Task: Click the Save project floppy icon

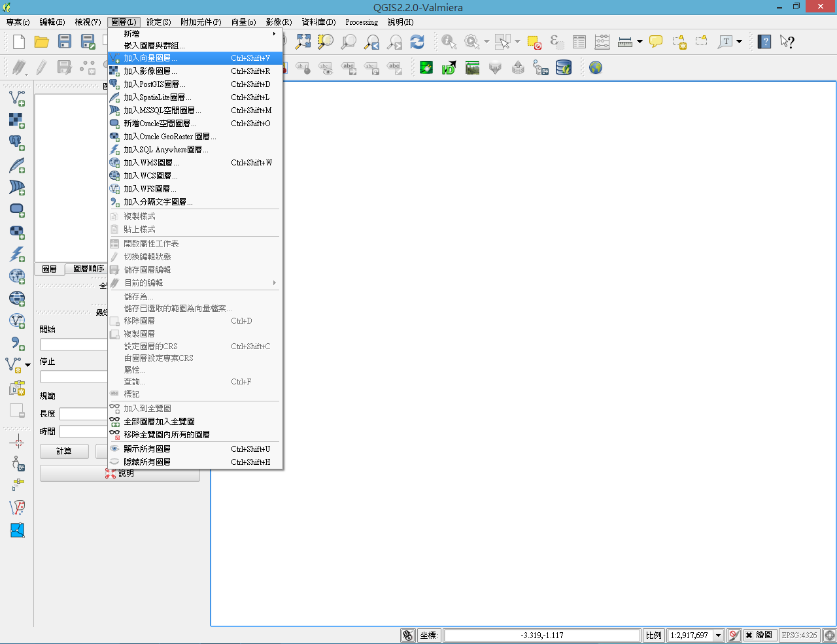Action: tap(65, 42)
